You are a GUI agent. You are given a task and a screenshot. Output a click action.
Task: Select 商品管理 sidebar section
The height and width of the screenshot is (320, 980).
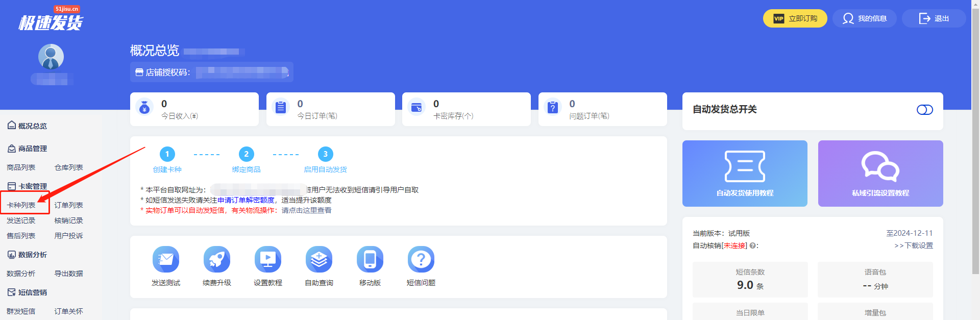tap(28, 149)
